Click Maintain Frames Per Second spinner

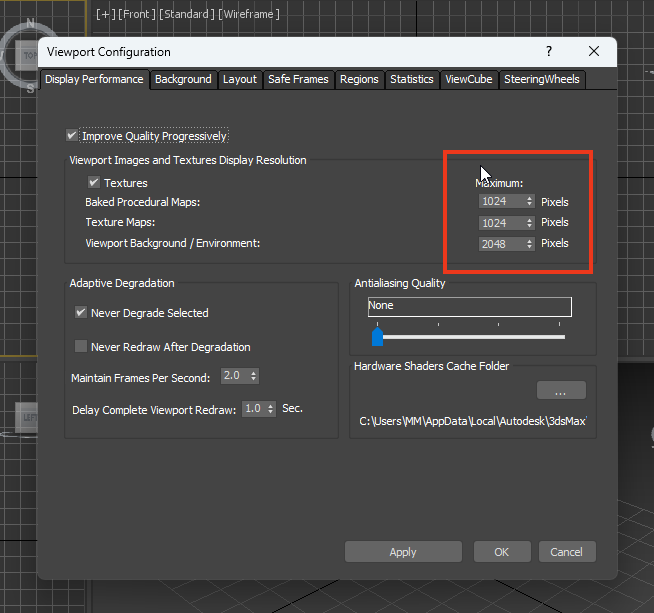254,376
